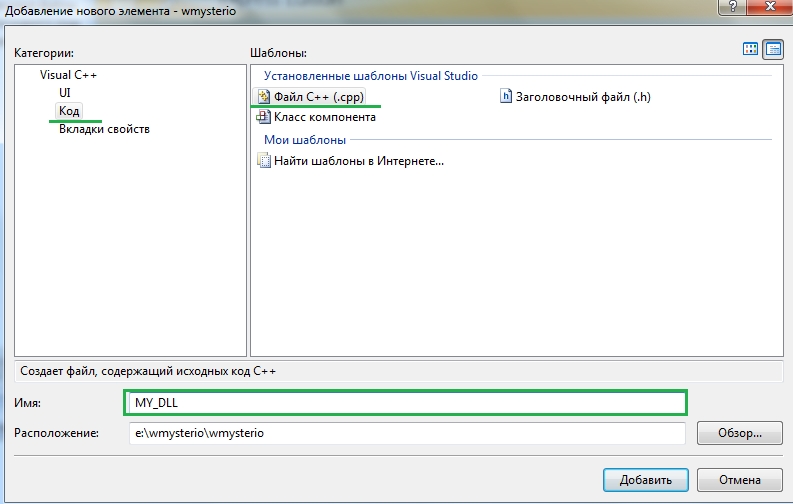Image resolution: width=793 pixels, height=504 pixels.
Task: Switch templates to large icons view
Action: pos(750,49)
